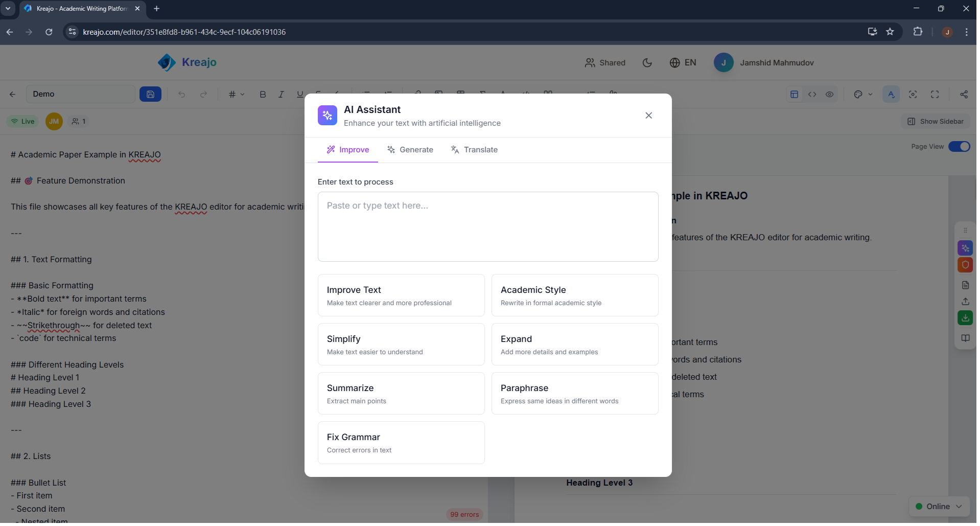This screenshot has width=980, height=526.
Task: Enable the Page View toggle
Action: pos(960,147)
